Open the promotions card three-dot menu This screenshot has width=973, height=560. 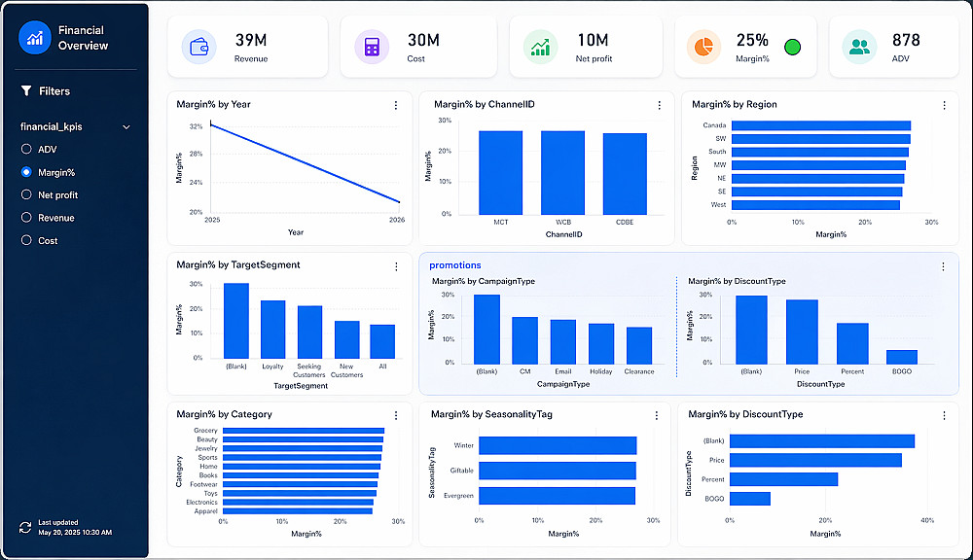coord(943,266)
